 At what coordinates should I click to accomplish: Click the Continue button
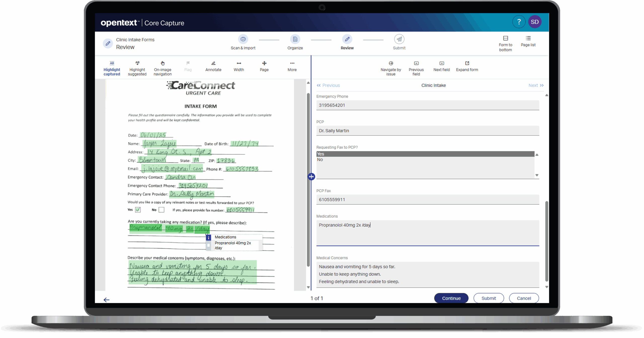(x=451, y=298)
